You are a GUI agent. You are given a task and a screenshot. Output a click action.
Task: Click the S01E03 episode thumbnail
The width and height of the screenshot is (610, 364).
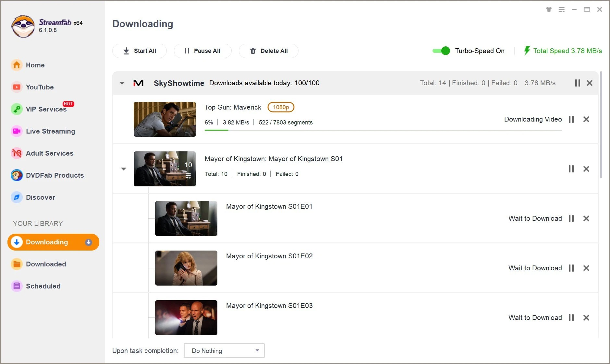click(186, 318)
